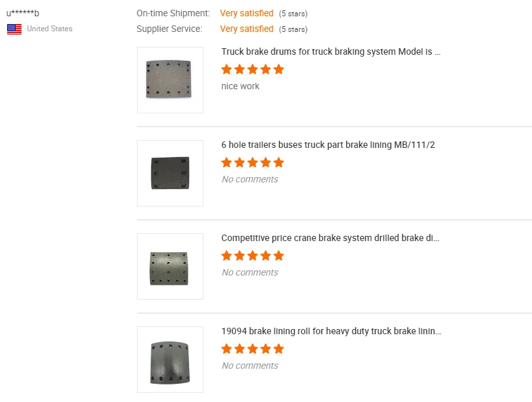The image size is (532, 402).
Task: Open "19094 brake lining roll" product link
Action: (331, 331)
